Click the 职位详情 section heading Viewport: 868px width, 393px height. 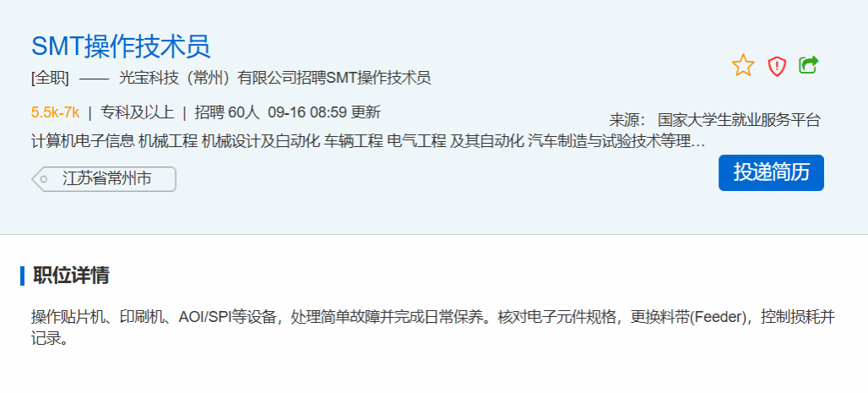tap(71, 276)
